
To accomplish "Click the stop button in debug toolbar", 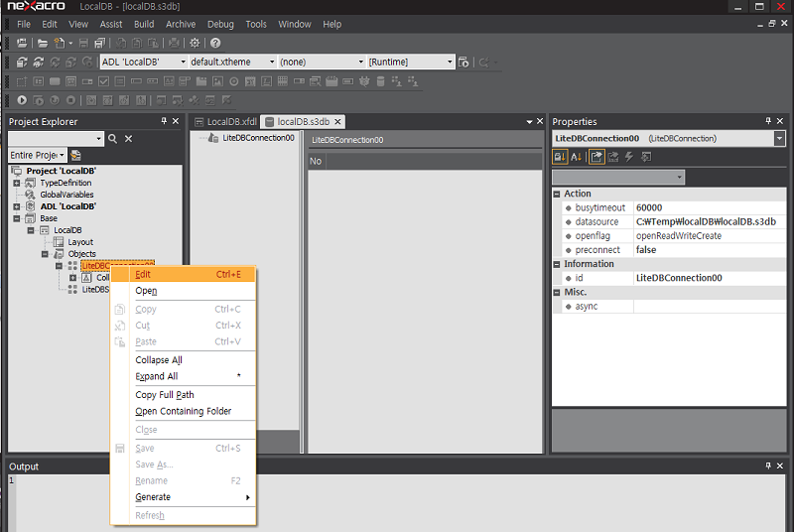I will [x=70, y=100].
